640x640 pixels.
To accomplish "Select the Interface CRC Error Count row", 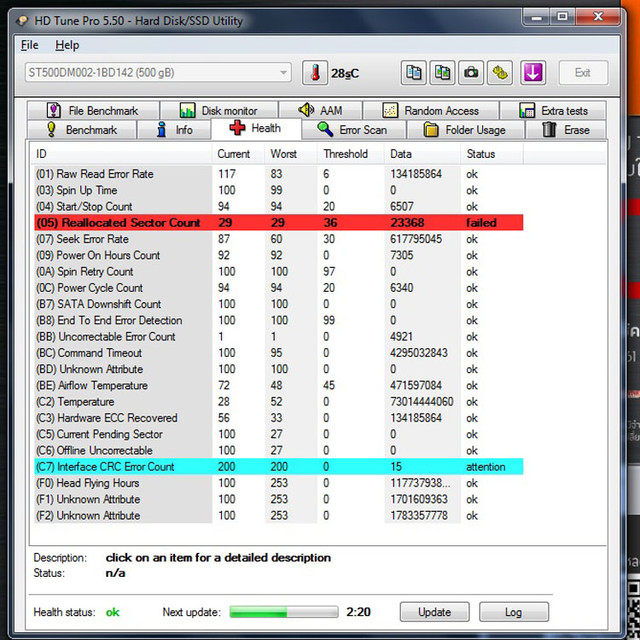I will click(x=279, y=467).
